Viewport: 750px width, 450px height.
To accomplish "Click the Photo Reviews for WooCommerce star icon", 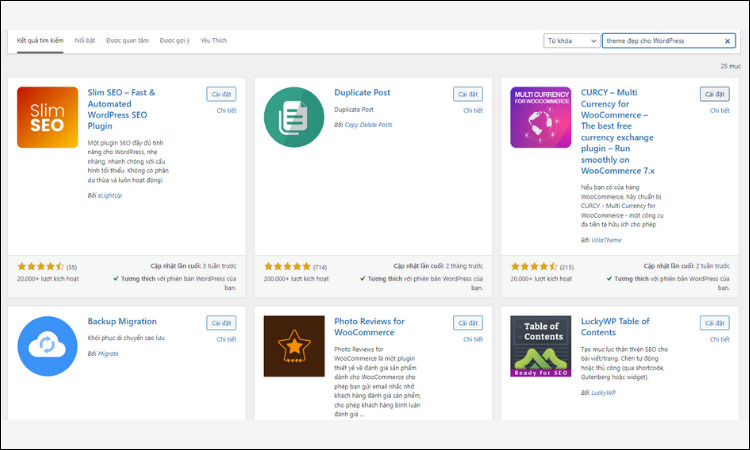I will 294,346.
